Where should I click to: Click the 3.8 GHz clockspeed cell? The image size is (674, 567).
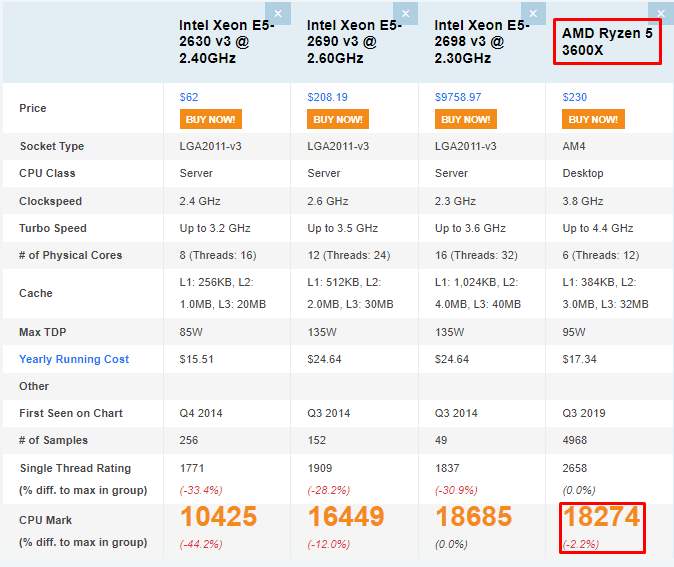click(583, 201)
